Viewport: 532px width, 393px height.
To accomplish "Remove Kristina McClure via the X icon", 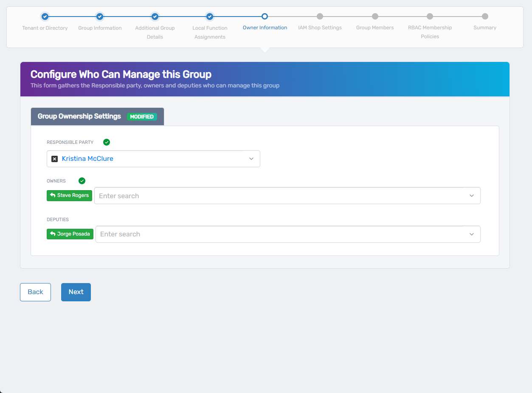I will tap(54, 159).
